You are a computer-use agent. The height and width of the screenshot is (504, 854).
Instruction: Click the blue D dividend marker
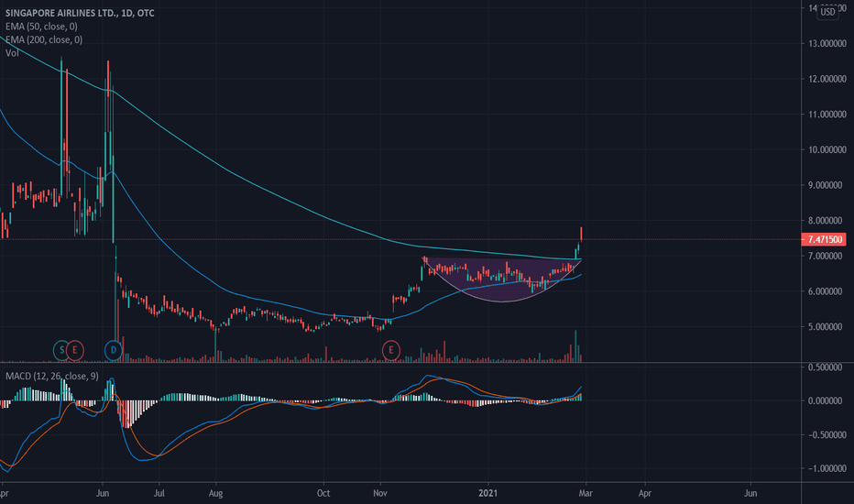point(114,350)
